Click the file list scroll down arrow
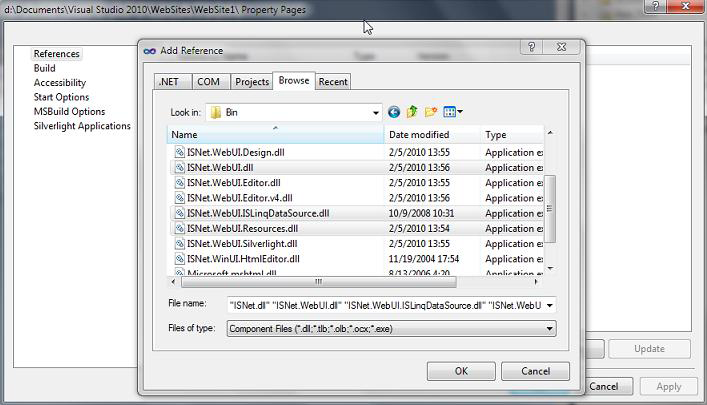The height and width of the screenshot is (405, 707). [550, 268]
